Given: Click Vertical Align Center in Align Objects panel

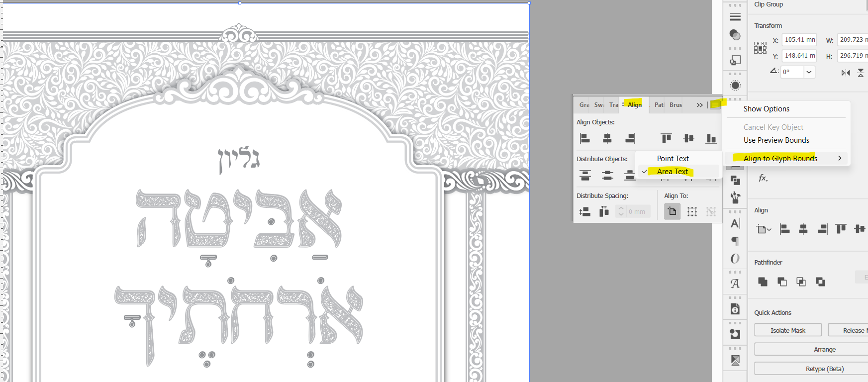Looking at the screenshot, I should pyautogui.click(x=688, y=138).
